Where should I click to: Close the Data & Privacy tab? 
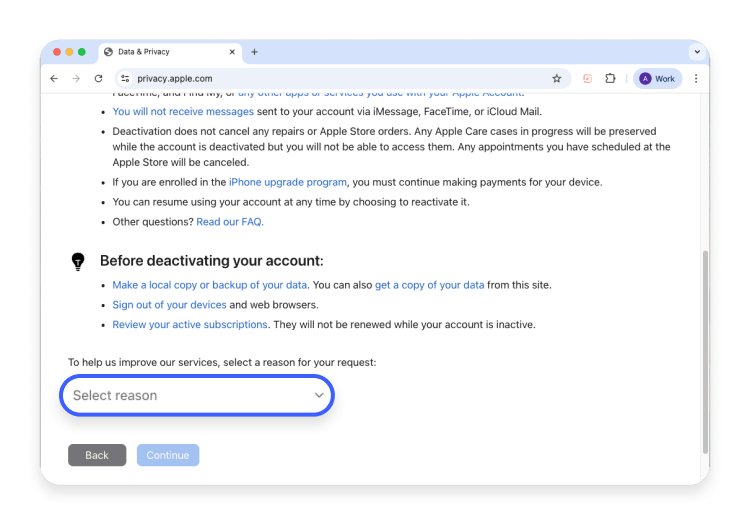coord(232,52)
